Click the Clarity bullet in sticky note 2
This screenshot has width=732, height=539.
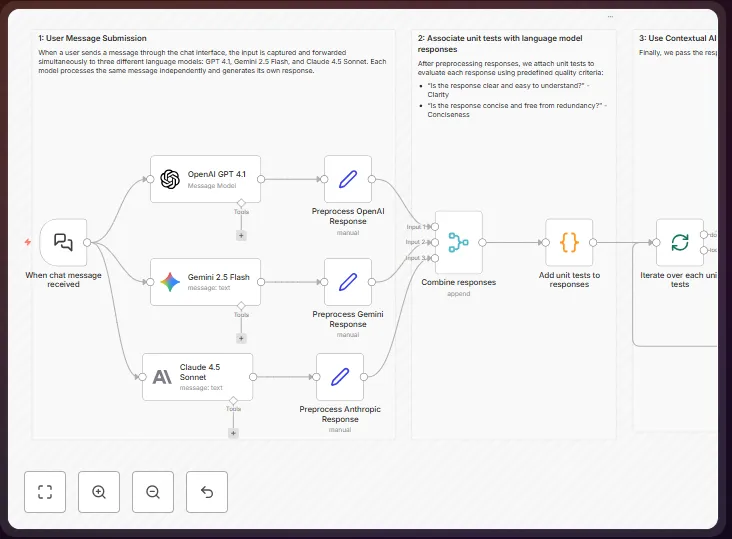(508, 90)
